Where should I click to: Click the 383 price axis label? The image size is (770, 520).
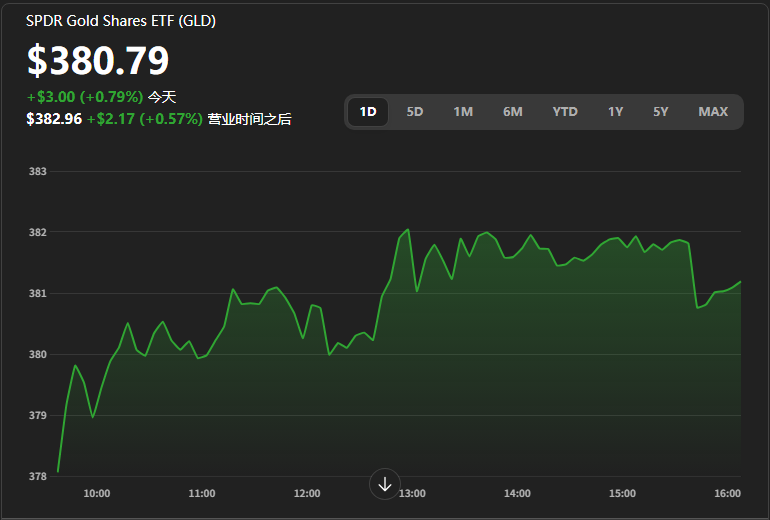point(38,172)
